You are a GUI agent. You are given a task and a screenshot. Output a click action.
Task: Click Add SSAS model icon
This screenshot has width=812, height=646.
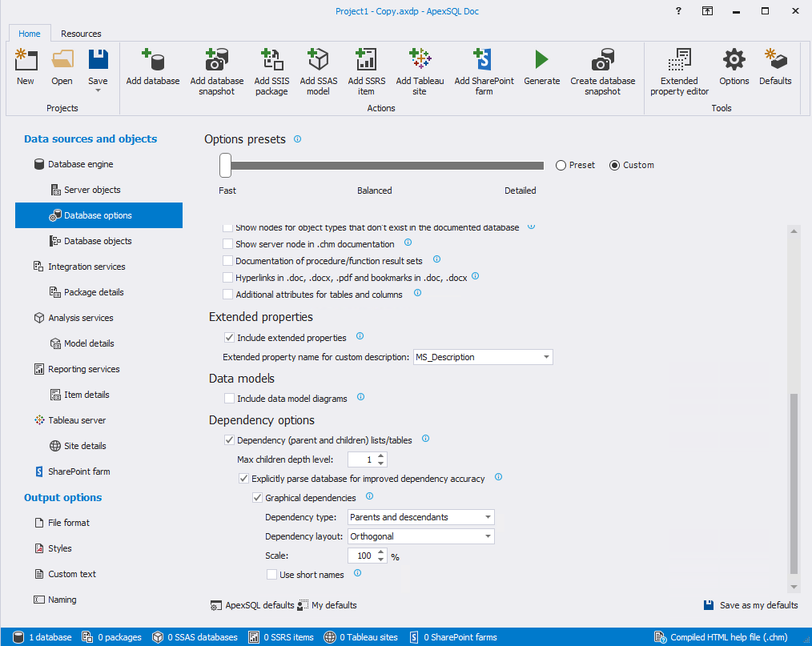coord(318,59)
